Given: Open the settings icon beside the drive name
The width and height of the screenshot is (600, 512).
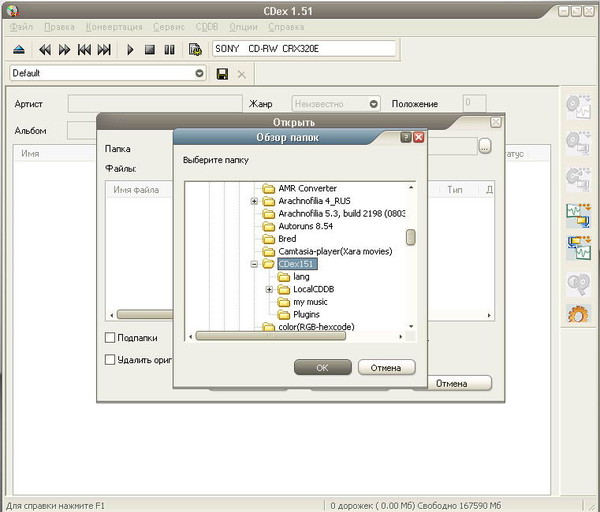Looking at the screenshot, I should [195, 50].
